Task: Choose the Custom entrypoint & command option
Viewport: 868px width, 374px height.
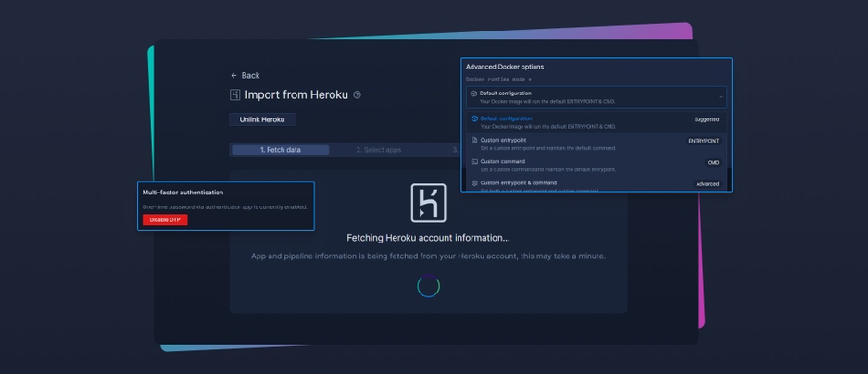Action: pyautogui.click(x=597, y=185)
